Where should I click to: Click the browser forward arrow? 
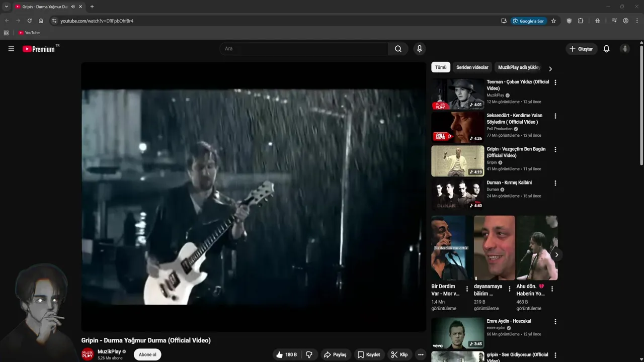[18, 21]
